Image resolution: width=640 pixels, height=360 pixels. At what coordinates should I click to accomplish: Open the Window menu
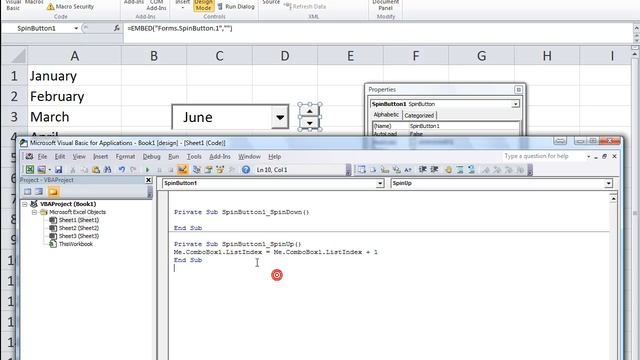point(249,156)
